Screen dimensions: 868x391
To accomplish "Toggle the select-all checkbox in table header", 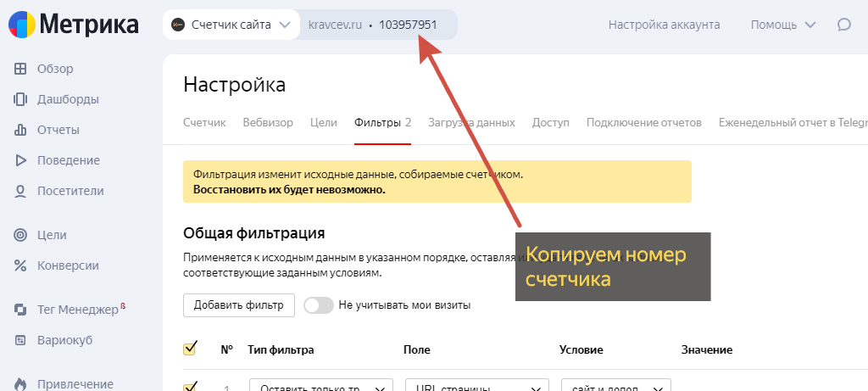I will [x=191, y=349].
